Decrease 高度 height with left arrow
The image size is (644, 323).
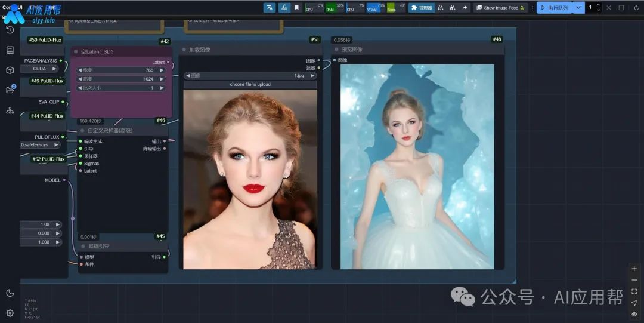(80, 79)
